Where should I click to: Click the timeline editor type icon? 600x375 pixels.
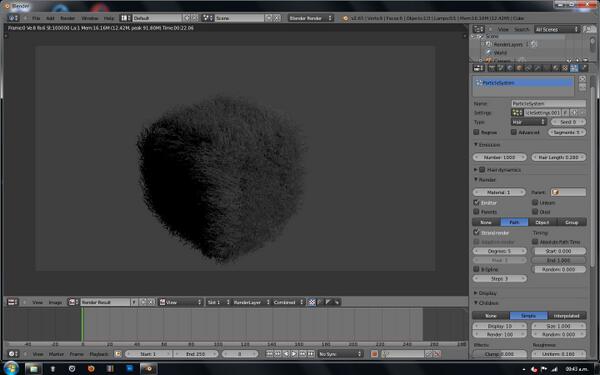click(13, 354)
